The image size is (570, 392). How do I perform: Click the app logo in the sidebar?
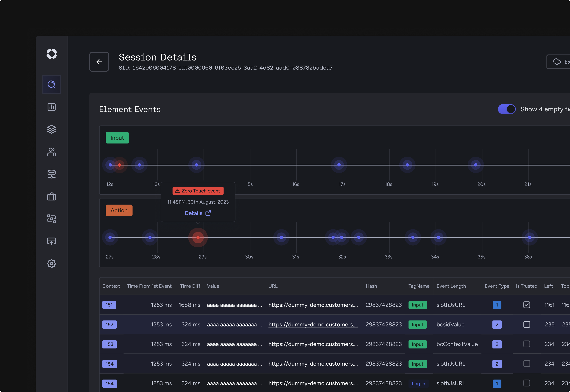51,54
